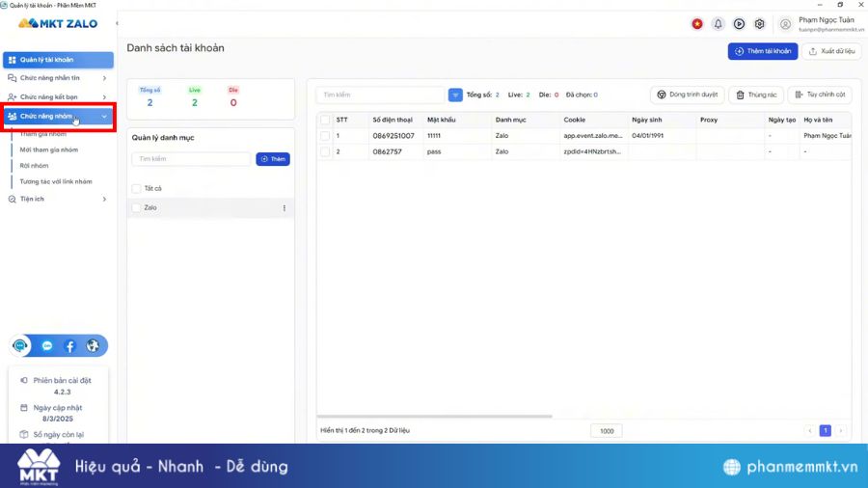The image size is (868, 488).
Task: Check the Tất cả category checkbox
Action: click(136, 189)
